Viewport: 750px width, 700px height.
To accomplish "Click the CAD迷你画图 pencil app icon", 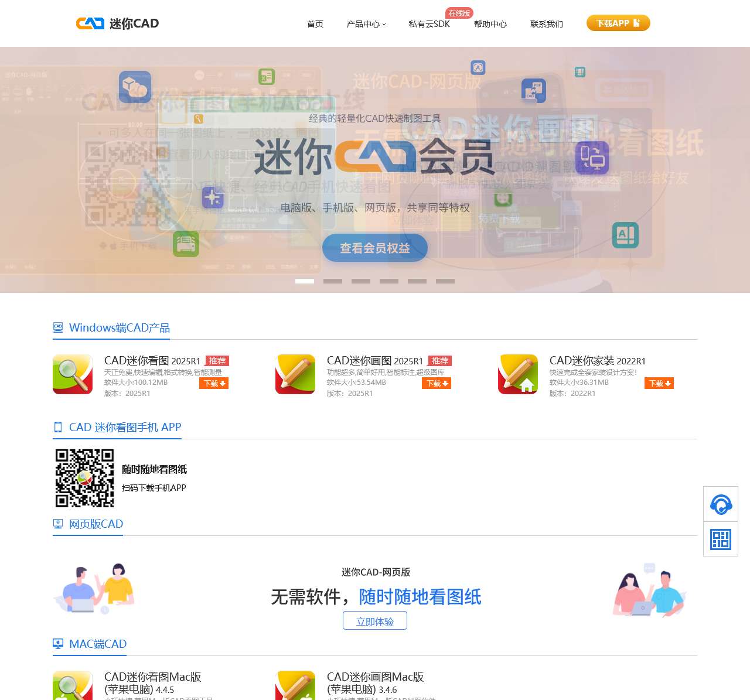I will tap(295, 374).
